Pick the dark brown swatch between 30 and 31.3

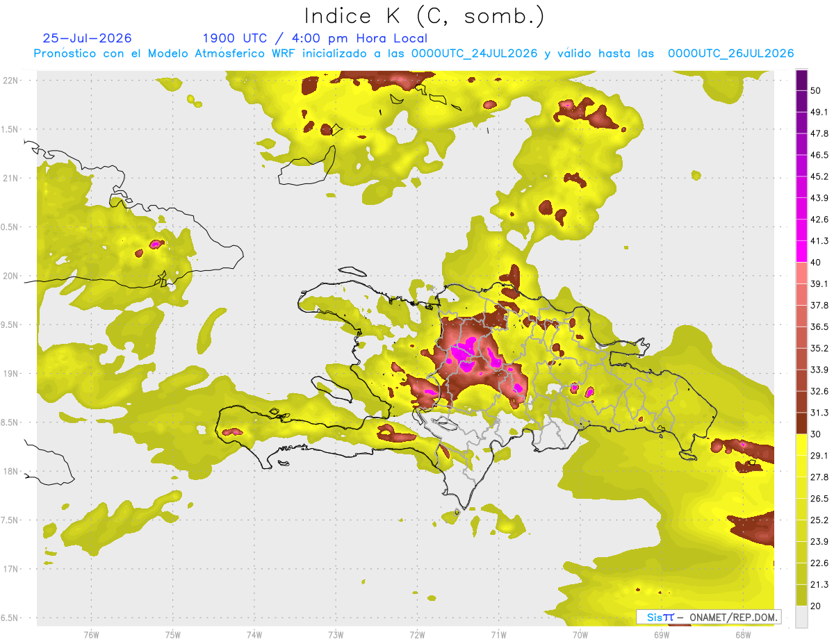point(801,423)
